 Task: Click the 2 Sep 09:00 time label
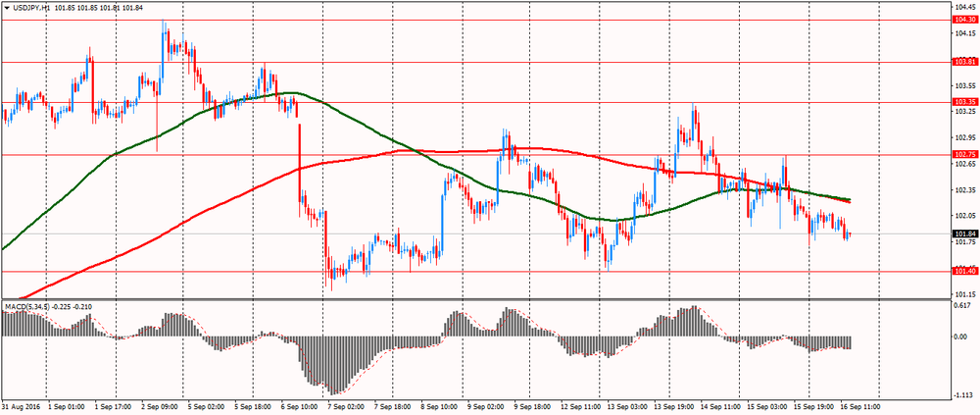[x=159, y=406]
